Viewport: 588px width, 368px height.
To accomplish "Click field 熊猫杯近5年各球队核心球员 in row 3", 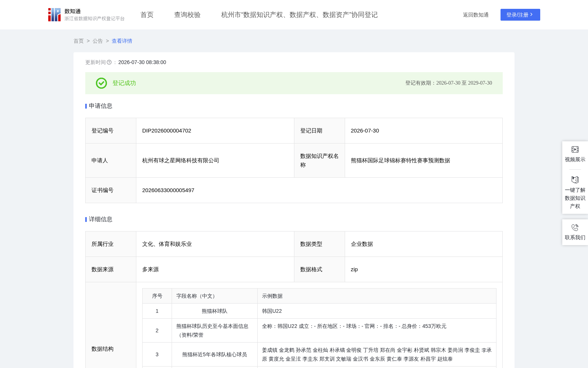I will [x=215, y=354].
